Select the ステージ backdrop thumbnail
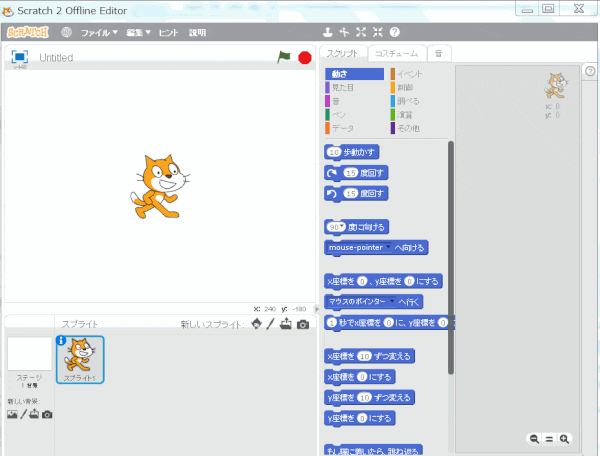Viewport: 600px width, 456px height. tap(29, 354)
